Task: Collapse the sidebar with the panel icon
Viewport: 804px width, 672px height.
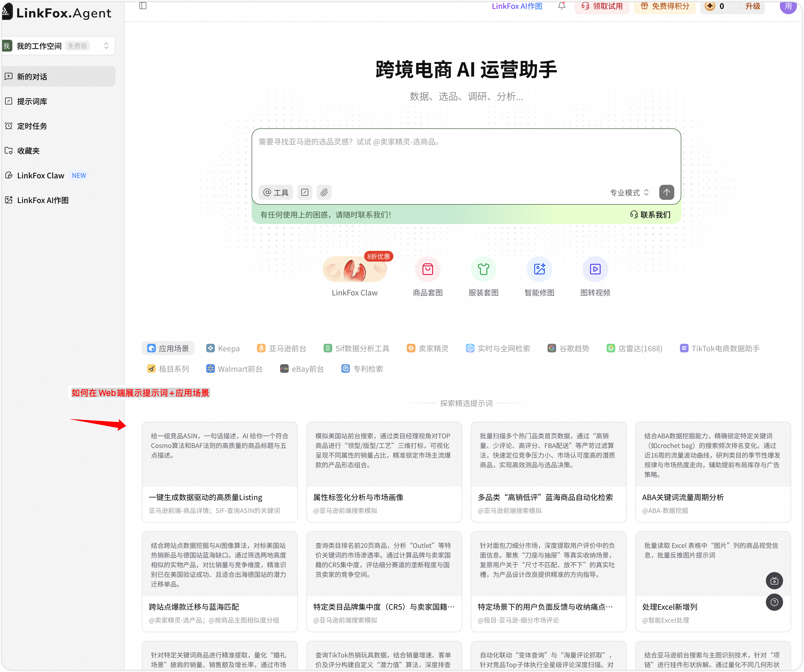Action: point(143,6)
